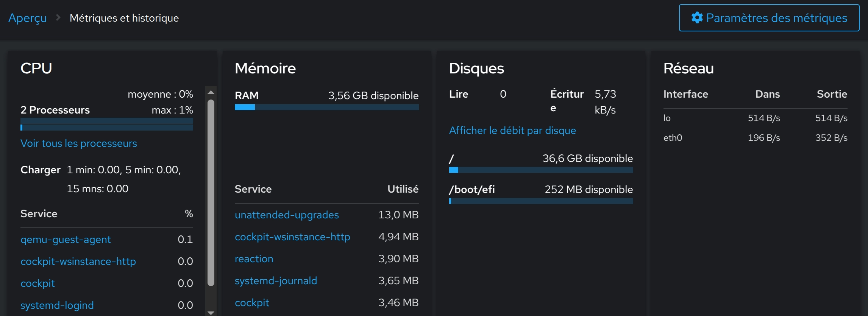The width and height of the screenshot is (868, 316).
Task: Open Voir tous les processeurs link
Action: [x=79, y=143]
